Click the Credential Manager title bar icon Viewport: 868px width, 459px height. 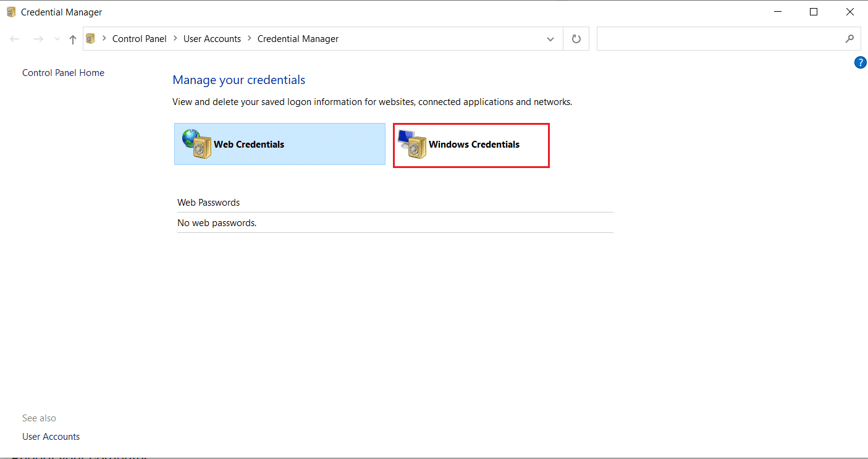[x=10, y=11]
